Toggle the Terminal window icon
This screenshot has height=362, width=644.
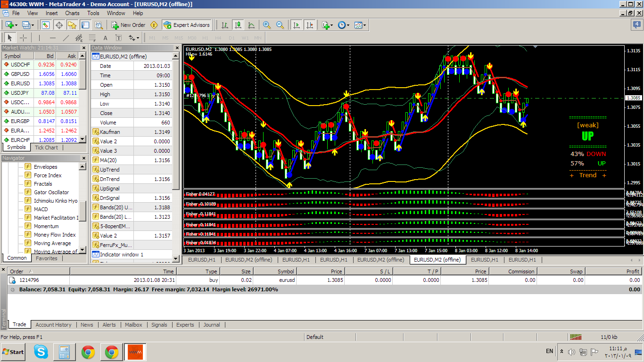[x=85, y=25]
